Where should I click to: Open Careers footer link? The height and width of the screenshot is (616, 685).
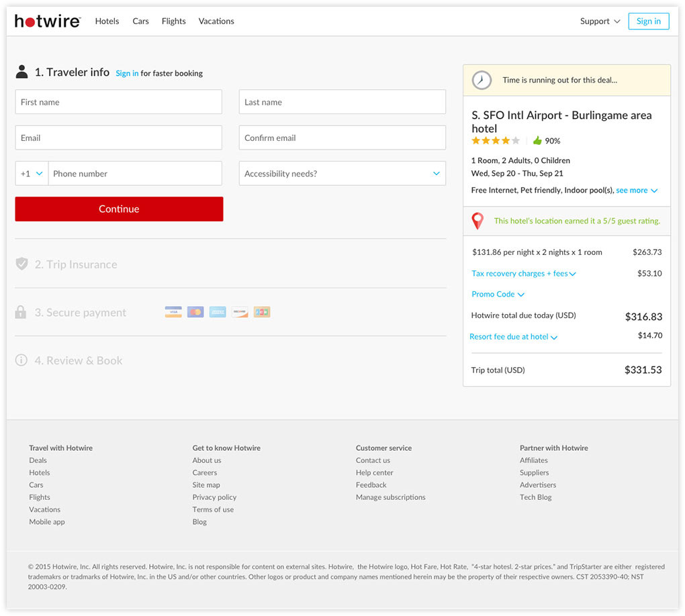tap(204, 472)
